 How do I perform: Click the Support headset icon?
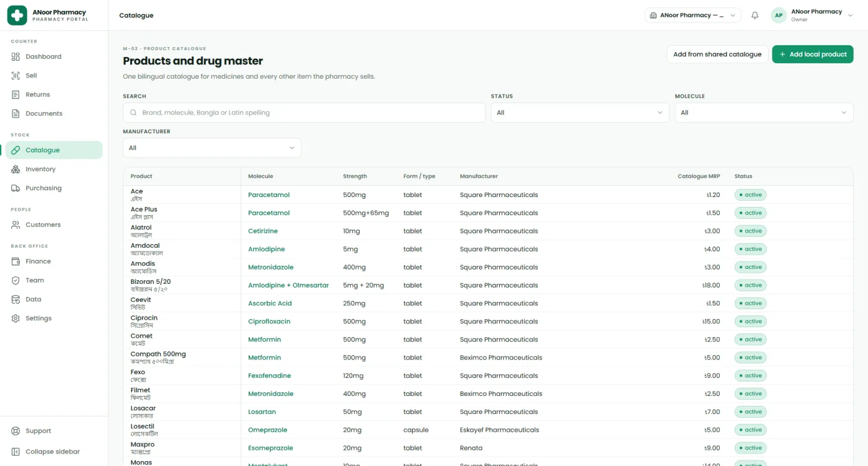16,431
